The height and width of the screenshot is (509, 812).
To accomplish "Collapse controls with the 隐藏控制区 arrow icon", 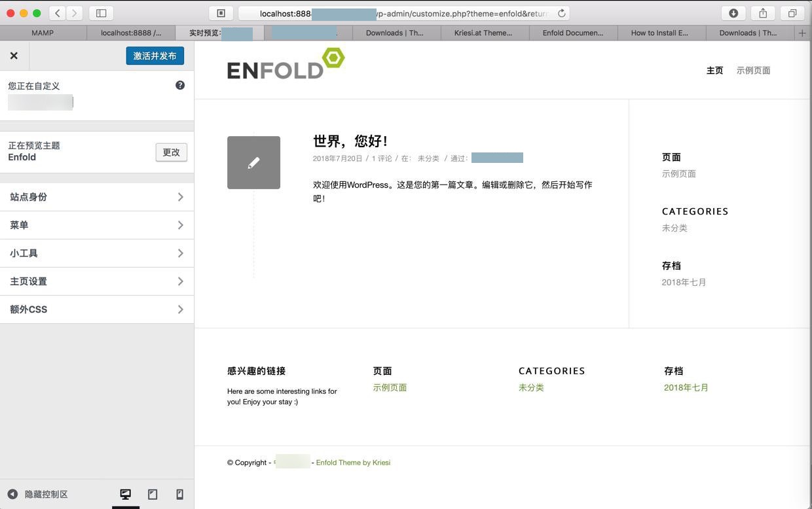I will tap(12, 494).
